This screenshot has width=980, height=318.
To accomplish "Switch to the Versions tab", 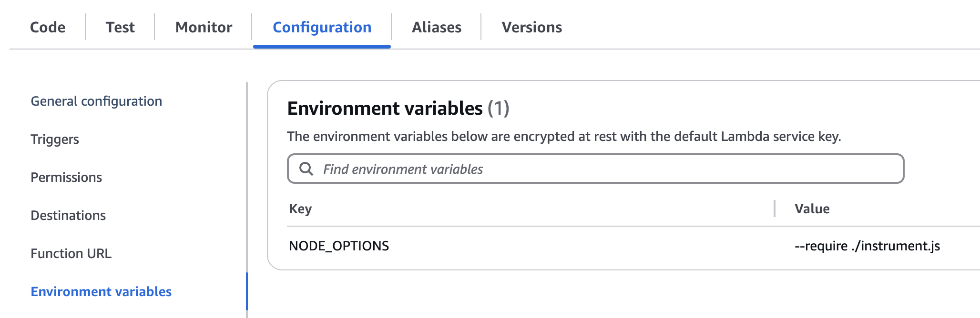I will pos(531,27).
